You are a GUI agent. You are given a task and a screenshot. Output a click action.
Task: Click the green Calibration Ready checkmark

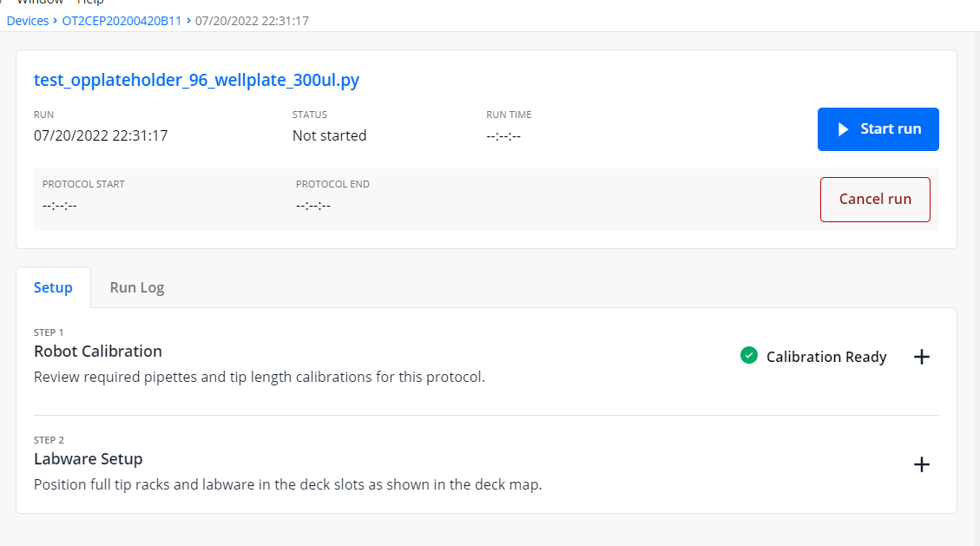748,356
